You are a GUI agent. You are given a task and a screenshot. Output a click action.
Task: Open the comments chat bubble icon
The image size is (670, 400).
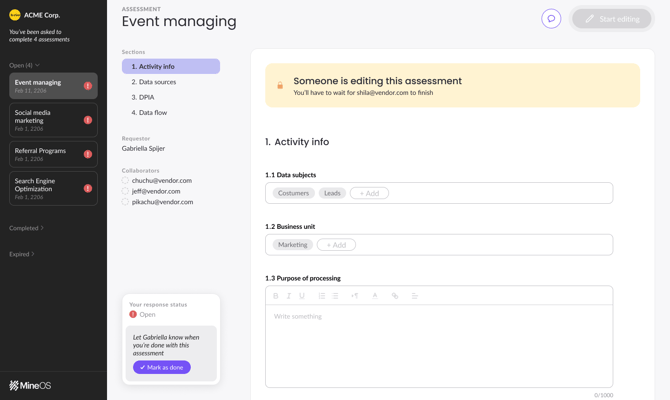[x=551, y=19]
